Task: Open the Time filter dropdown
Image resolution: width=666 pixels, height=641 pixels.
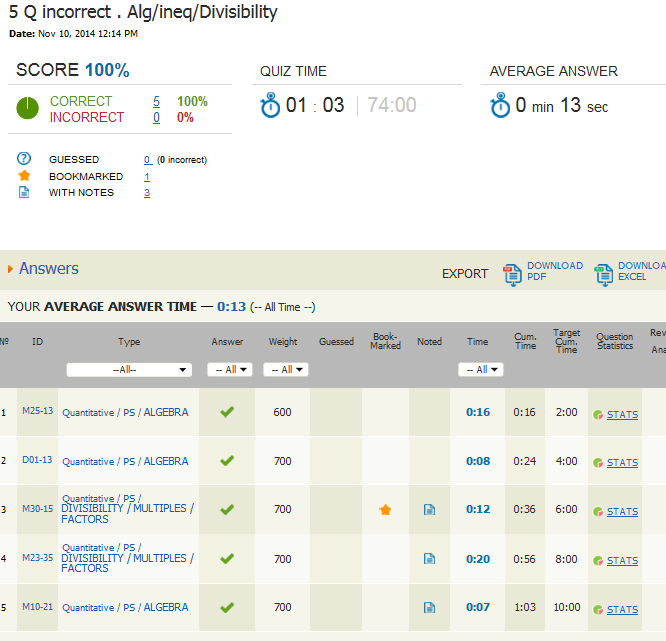Action: 480,370
